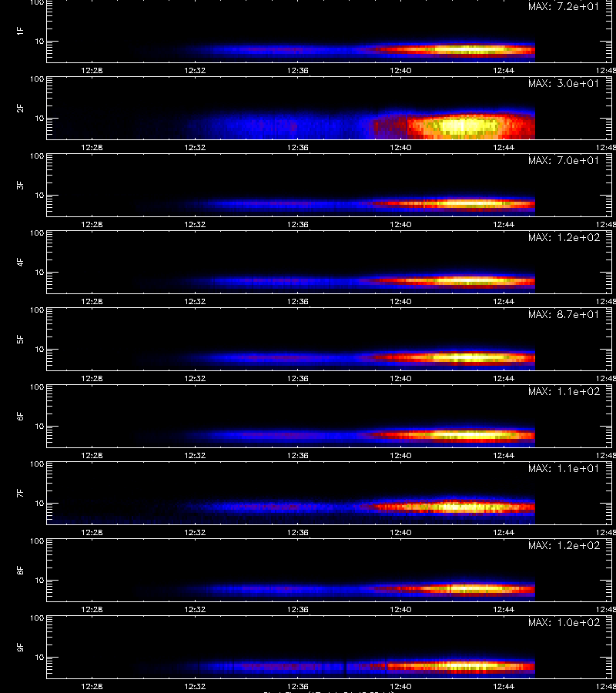Click the 12:36 time label below the 2F panel
Image resolution: width=616 pixels, height=693 pixels.
(298, 147)
